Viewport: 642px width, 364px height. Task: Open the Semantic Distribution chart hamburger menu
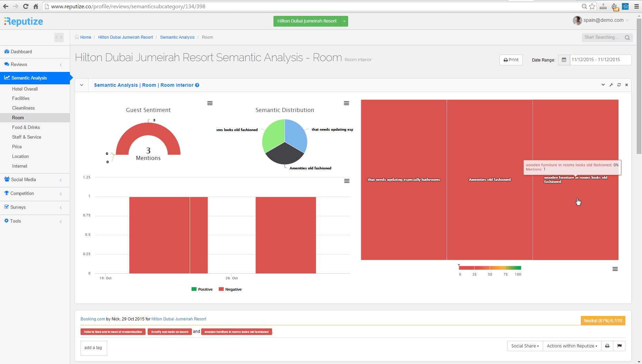pyautogui.click(x=346, y=103)
